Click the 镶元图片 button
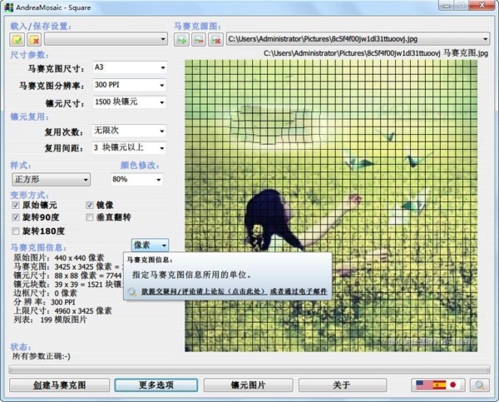Screen dimensions: 499x402 click(248, 385)
